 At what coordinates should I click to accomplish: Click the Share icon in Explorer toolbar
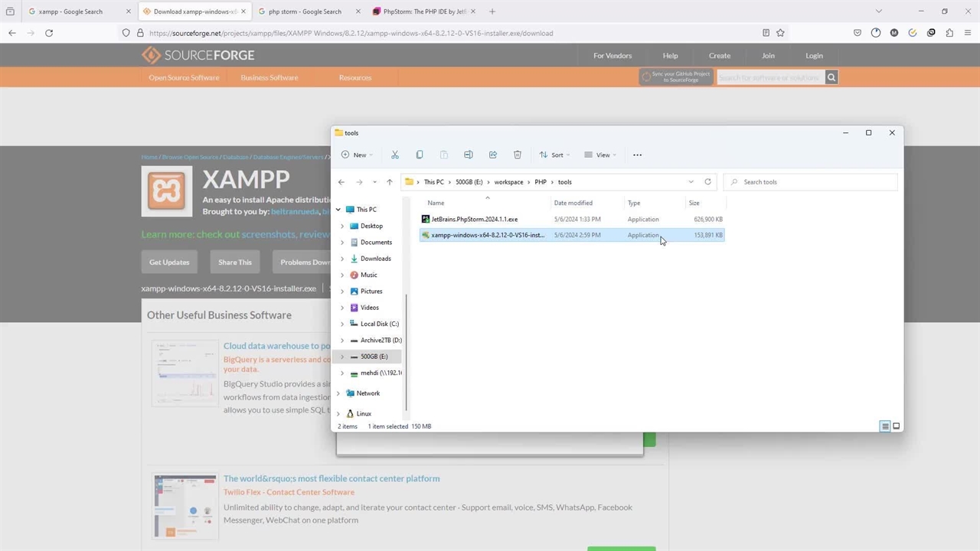pos(493,155)
